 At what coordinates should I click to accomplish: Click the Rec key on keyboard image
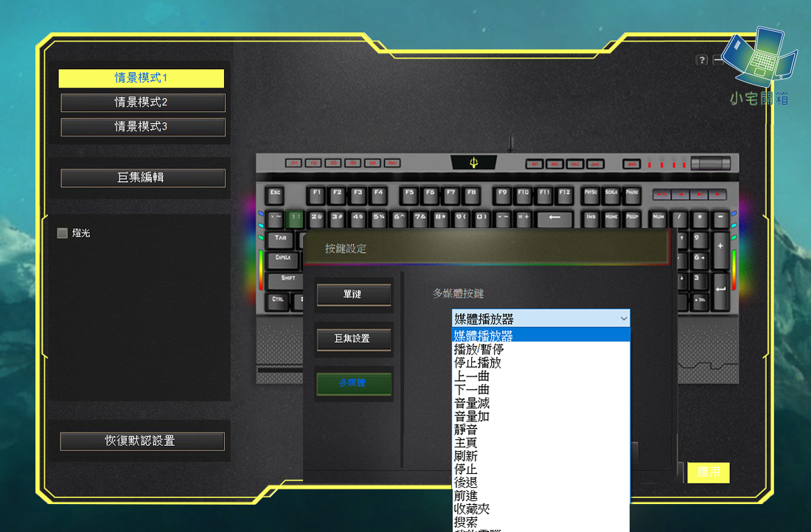pos(392,163)
